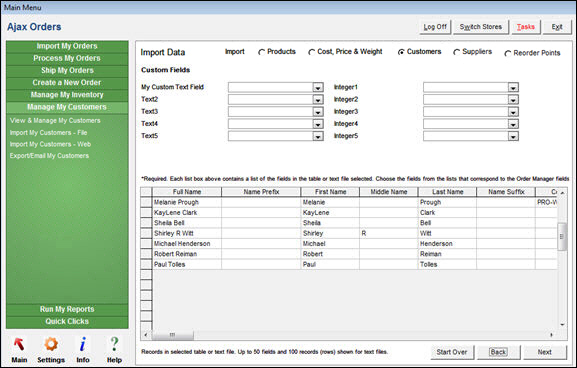The image size is (577, 368).
Task: Open the Integer1 field dropdown arrow
Action: (513, 88)
